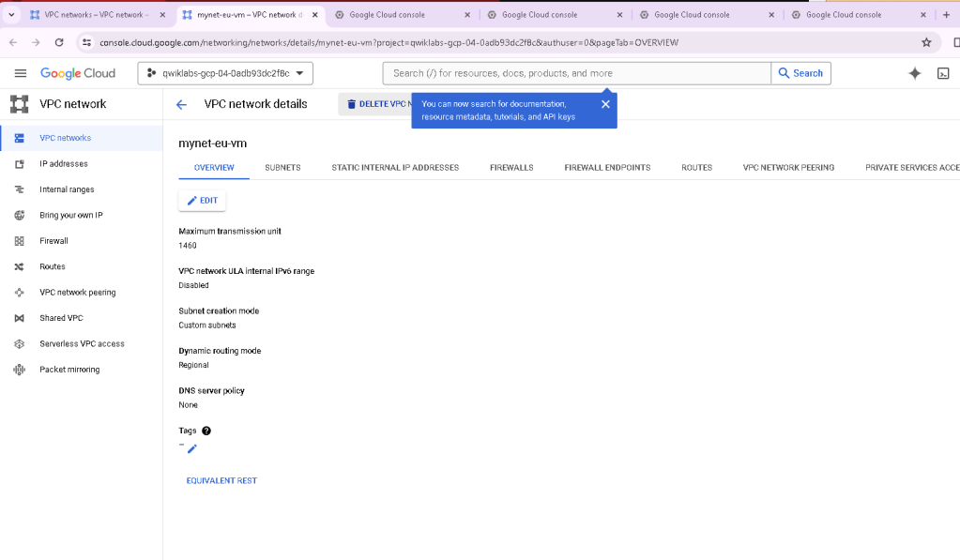Click the Tags help question mark

tap(206, 431)
